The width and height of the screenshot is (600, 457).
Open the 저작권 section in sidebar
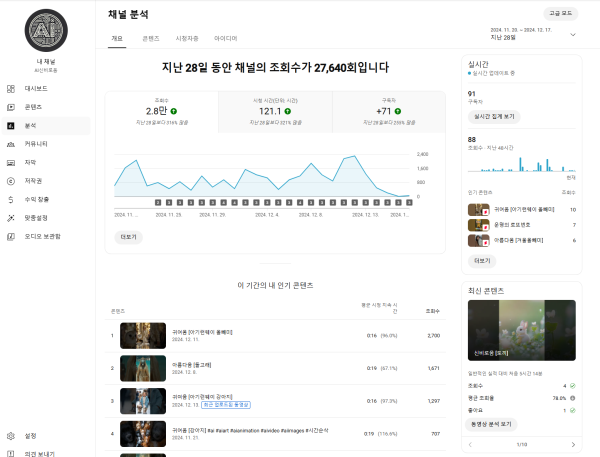(33, 181)
